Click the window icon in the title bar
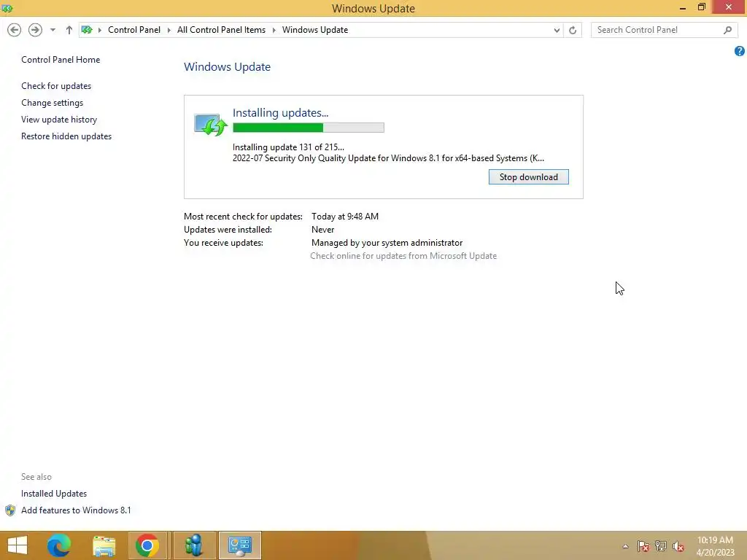Image resolution: width=747 pixels, height=560 pixels. [x=7, y=8]
